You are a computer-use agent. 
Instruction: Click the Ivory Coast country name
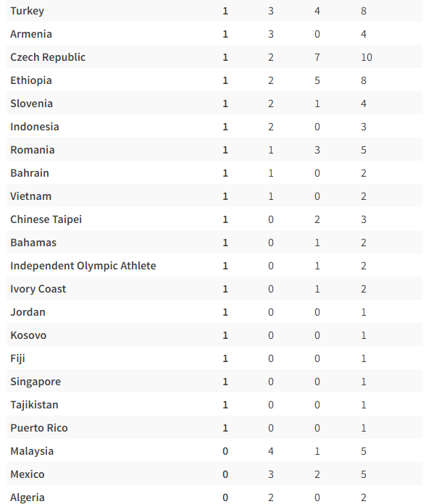coord(38,289)
